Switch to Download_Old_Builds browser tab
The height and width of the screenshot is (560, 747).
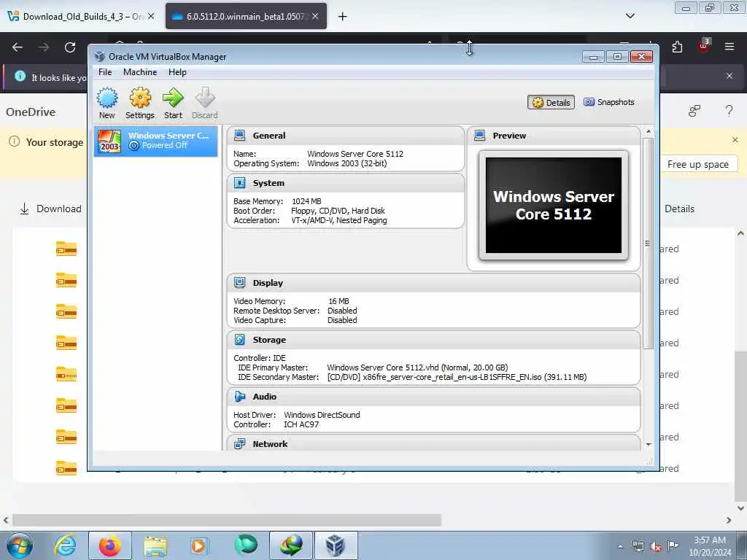pyautogui.click(x=82, y=17)
